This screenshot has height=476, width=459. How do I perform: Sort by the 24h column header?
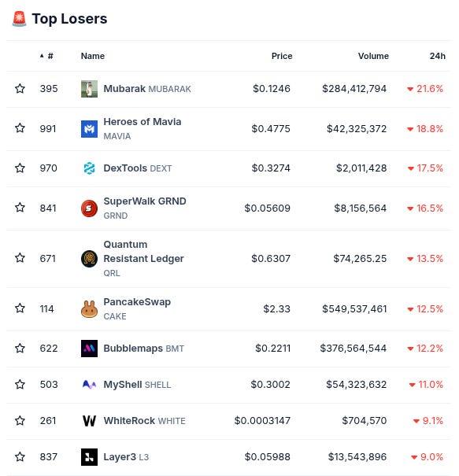(x=438, y=56)
